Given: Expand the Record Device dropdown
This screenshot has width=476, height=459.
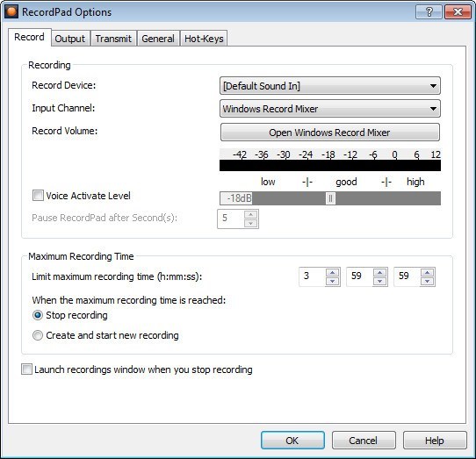Looking at the screenshot, I should pyautogui.click(x=330, y=86).
